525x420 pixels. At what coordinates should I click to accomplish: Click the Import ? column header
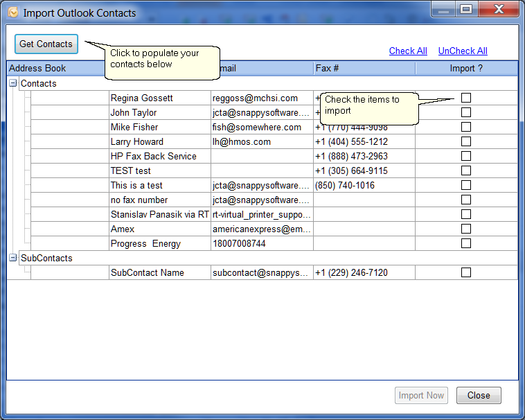(466, 69)
